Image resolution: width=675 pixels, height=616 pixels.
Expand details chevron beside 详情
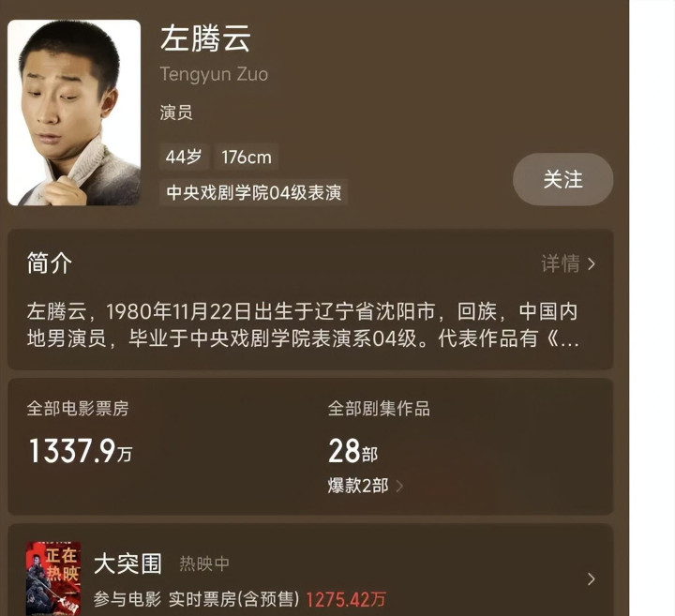(x=592, y=263)
